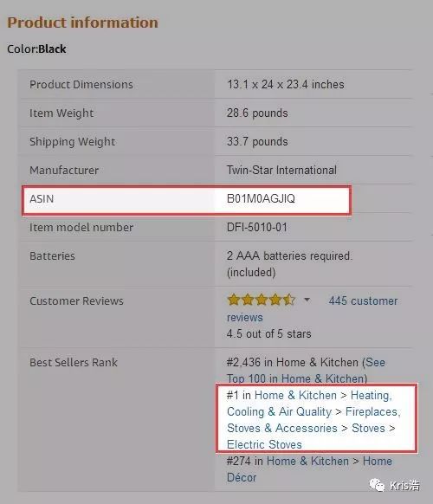The image size is (433, 504).
Task: Select the item model number DFI-5010-01
Action: click(x=257, y=227)
